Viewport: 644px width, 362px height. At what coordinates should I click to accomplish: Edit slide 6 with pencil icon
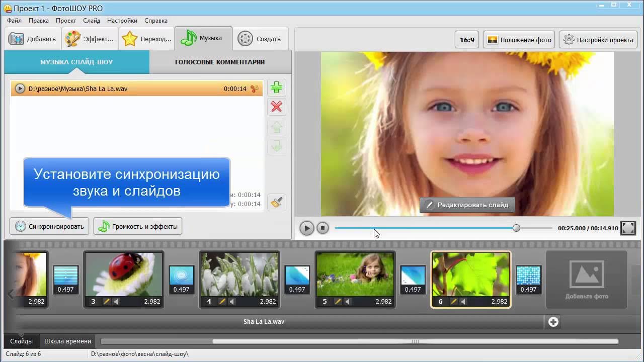point(454,302)
